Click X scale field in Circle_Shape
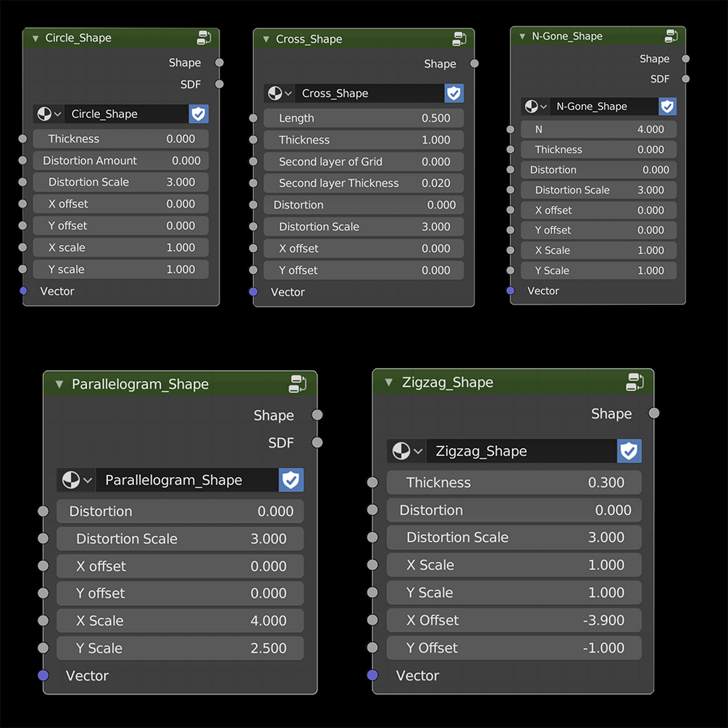Screen dimensions: 728x728 pos(121,248)
